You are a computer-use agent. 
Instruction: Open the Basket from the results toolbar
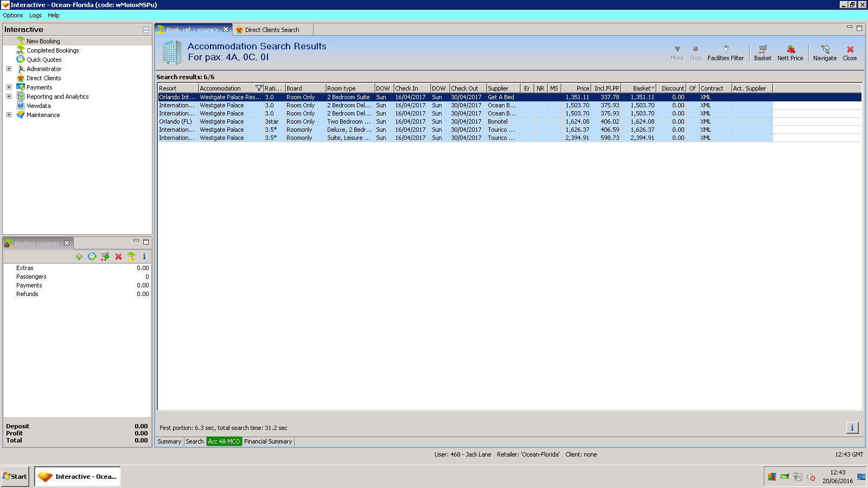[x=763, y=53]
